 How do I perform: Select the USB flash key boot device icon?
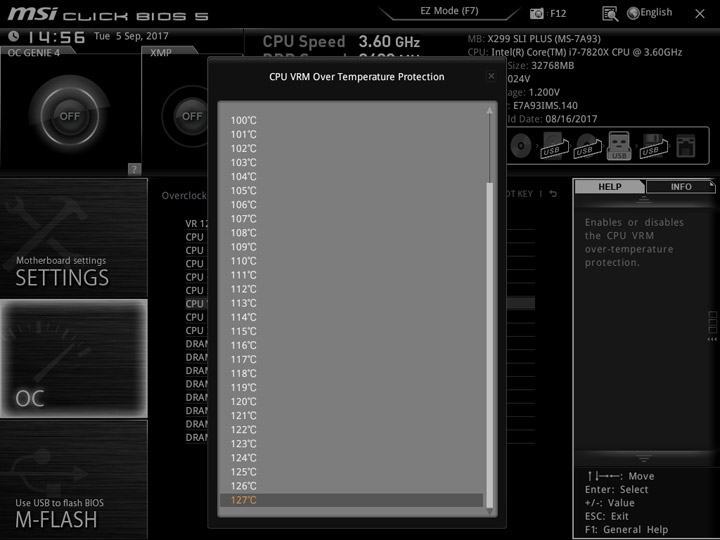619,146
